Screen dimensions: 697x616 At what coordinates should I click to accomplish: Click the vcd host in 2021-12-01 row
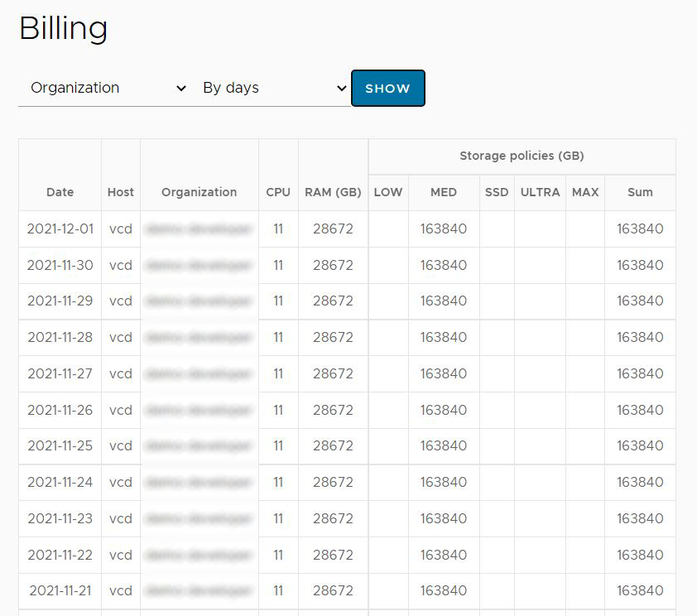point(121,229)
